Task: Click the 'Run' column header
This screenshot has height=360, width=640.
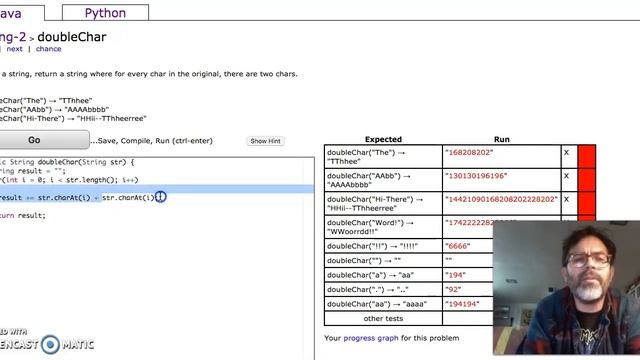Action: (x=502, y=139)
